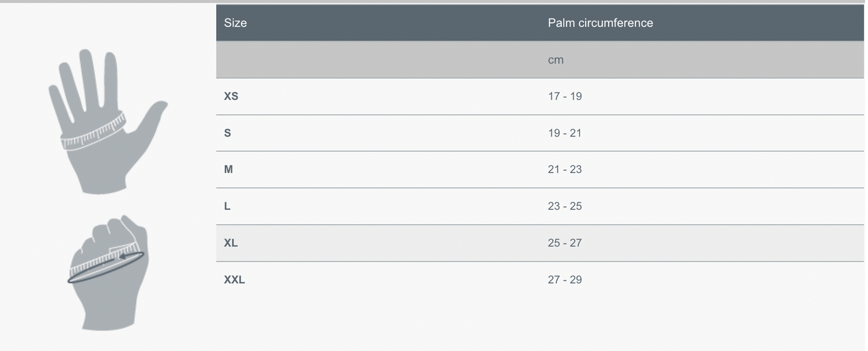This screenshot has height=351, width=868.
Task: Select the M size row label
Action: [x=228, y=169]
